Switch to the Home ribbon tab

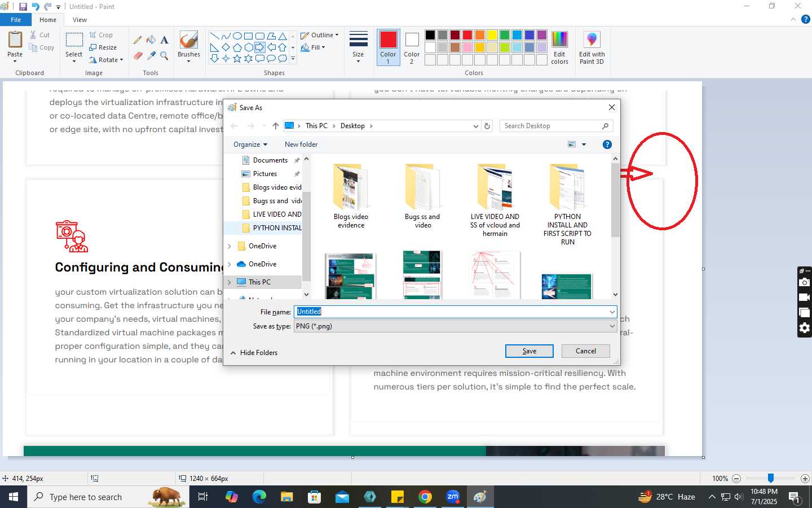(x=48, y=20)
